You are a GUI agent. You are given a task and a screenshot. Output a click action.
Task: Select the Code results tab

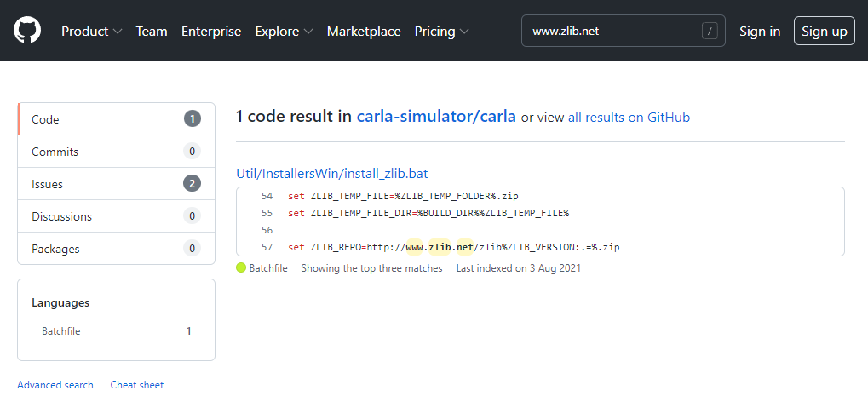point(116,119)
